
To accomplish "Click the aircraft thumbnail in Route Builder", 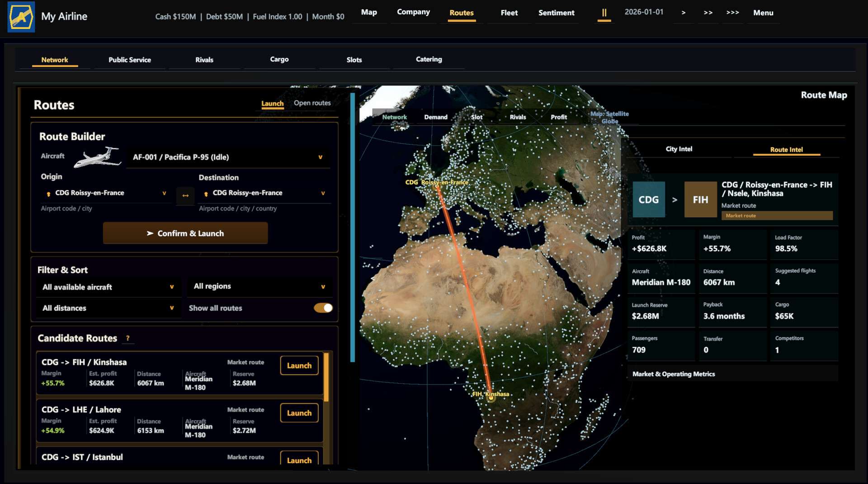I will pos(97,157).
